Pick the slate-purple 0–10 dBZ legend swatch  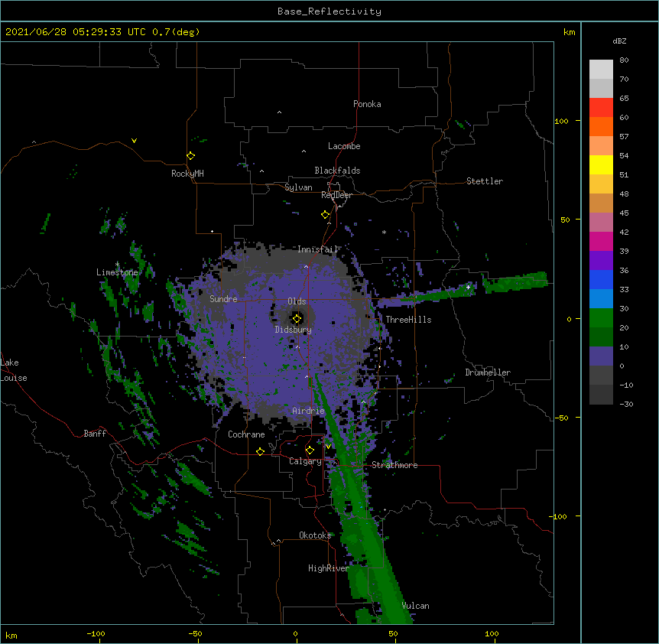(x=601, y=356)
